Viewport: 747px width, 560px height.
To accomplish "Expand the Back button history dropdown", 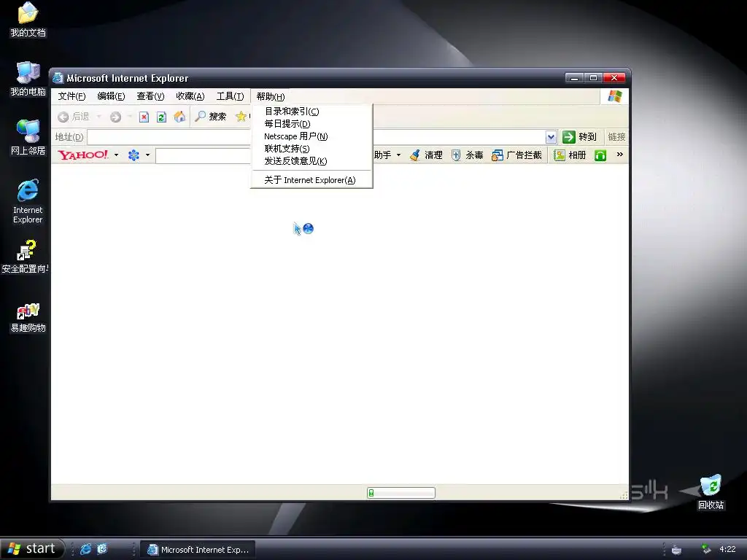I will point(98,117).
